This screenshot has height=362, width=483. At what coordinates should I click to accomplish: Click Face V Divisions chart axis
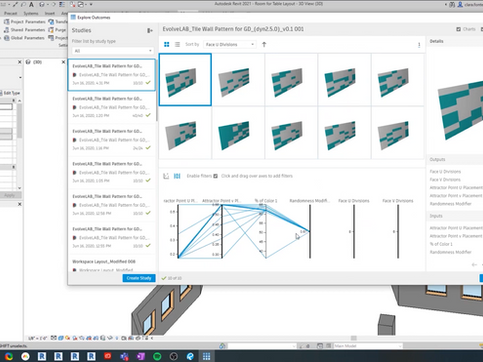(398, 232)
